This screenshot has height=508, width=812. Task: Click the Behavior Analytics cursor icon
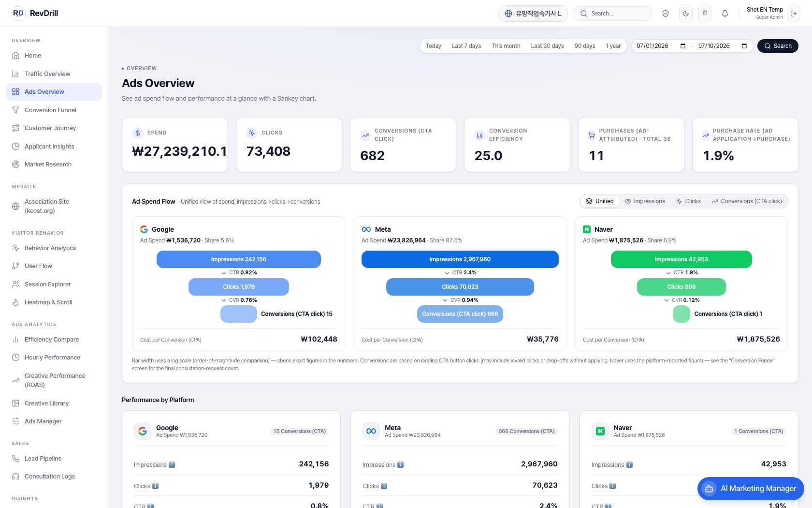coord(15,248)
